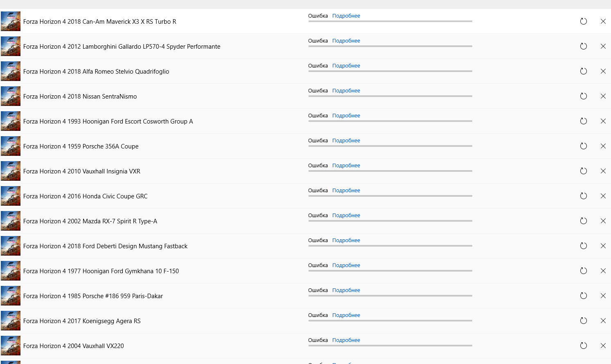This screenshot has width=611, height=364.
Task: View error details for Porsche 959 Paris-Dakar
Action: pos(346,290)
